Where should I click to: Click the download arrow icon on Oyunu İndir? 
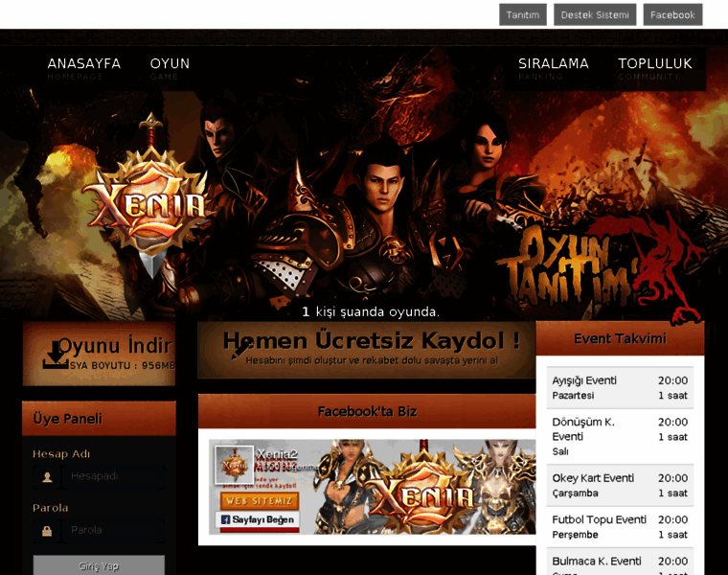click(56, 356)
